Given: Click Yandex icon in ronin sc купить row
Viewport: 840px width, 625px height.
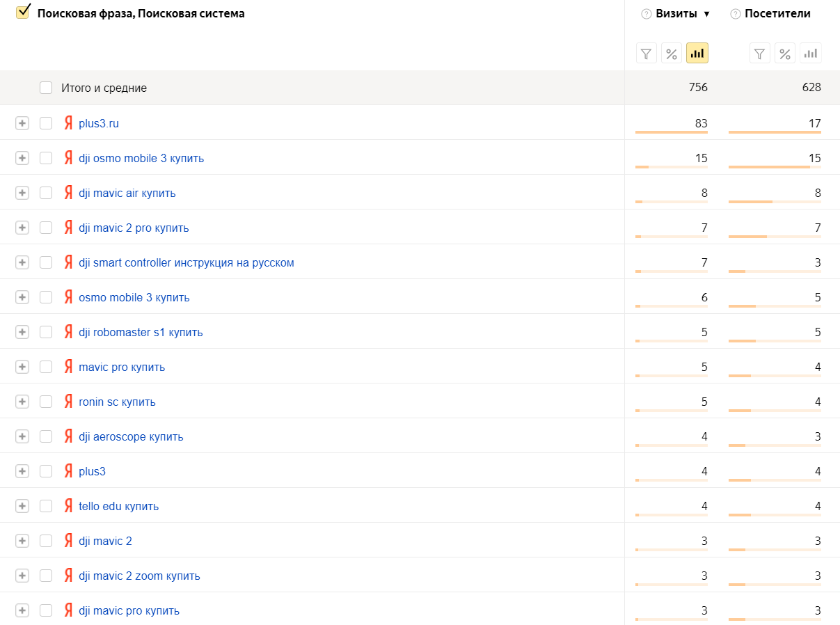Looking at the screenshot, I should [x=68, y=402].
